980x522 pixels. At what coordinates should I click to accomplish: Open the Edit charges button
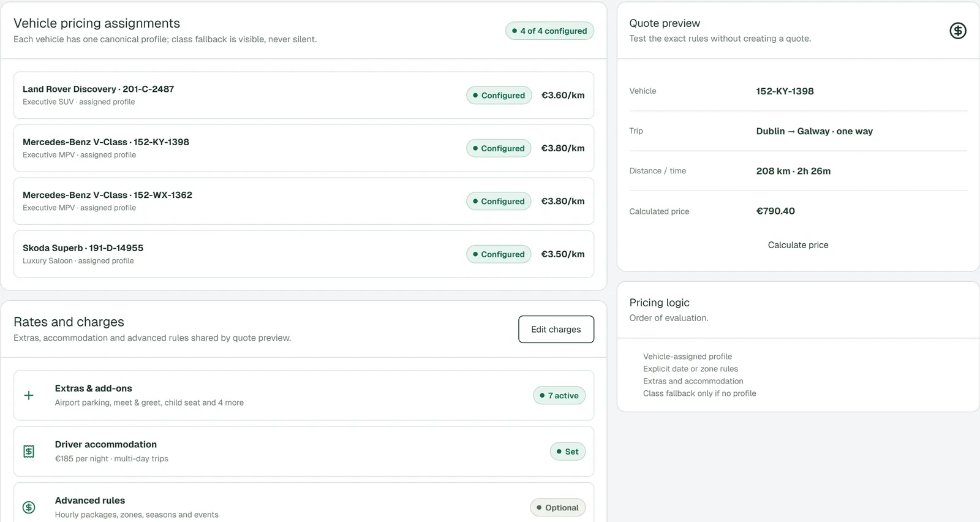coord(556,329)
